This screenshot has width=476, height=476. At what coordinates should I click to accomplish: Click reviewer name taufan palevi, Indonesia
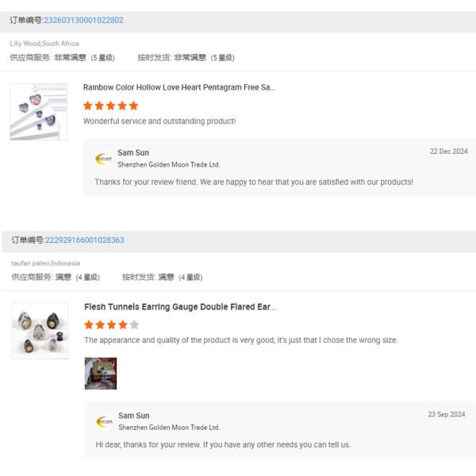click(x=46, y=263)
